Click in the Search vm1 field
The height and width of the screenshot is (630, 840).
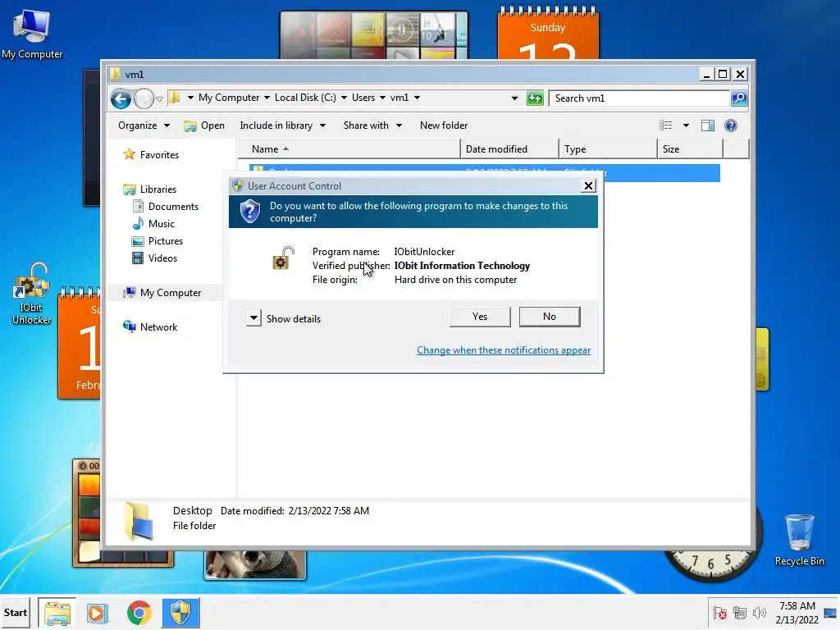(640, 98)
